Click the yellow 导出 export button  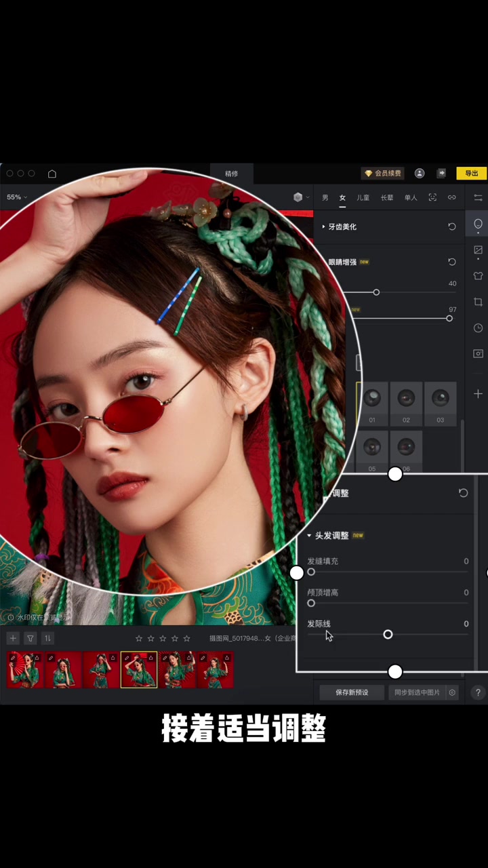click(x=472, y=174)
